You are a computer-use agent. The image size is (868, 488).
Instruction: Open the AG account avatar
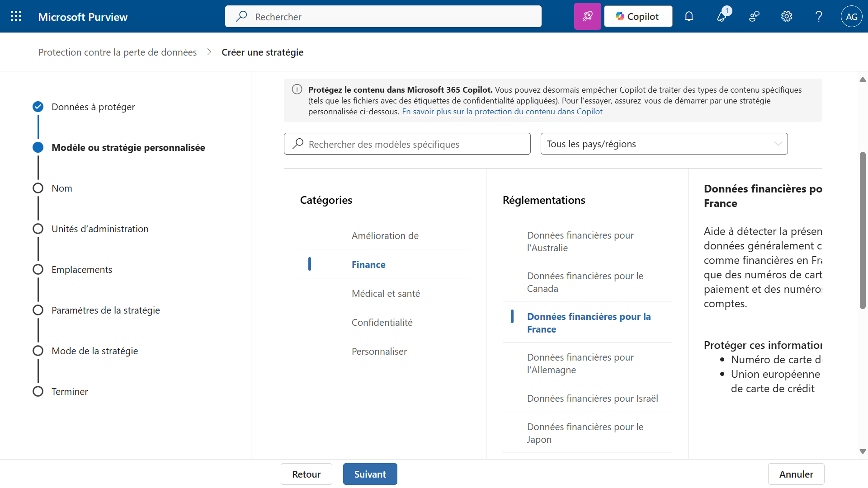(x=851, y=17)
